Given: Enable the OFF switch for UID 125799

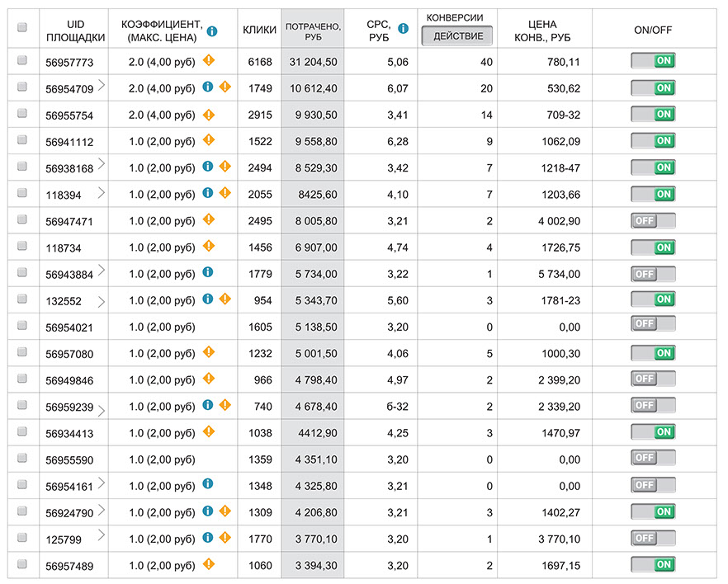Looking at the screenshot, I should [653, 538].
